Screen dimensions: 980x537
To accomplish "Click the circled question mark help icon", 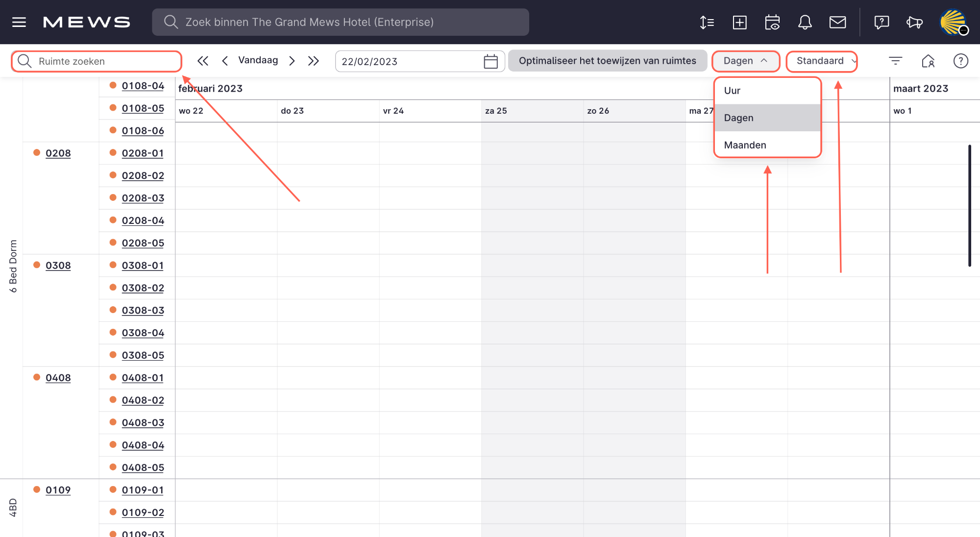I will point(960,61).
